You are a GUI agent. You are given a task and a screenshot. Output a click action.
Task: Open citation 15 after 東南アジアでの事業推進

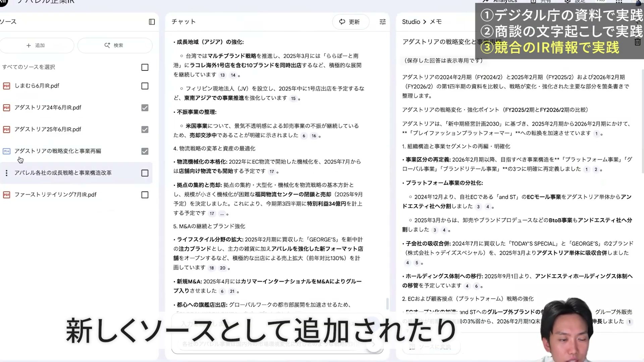[293, 99]
